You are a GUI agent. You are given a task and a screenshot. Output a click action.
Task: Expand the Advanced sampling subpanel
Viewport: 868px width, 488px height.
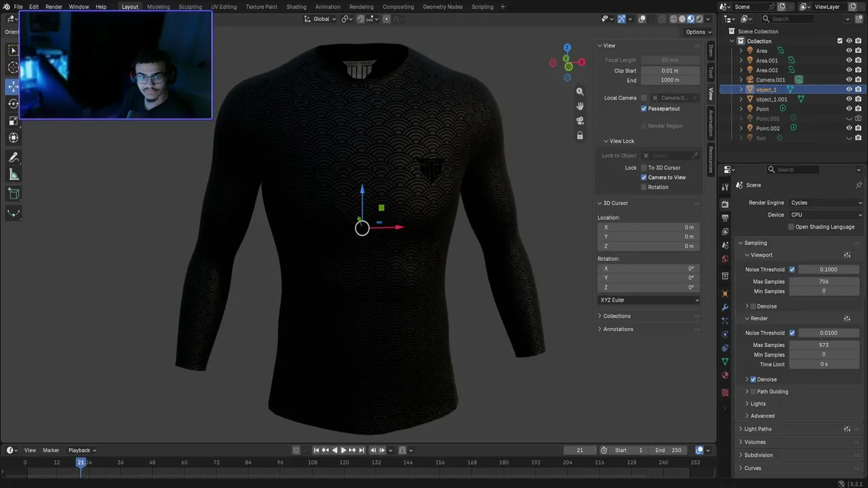coord(762,416)
